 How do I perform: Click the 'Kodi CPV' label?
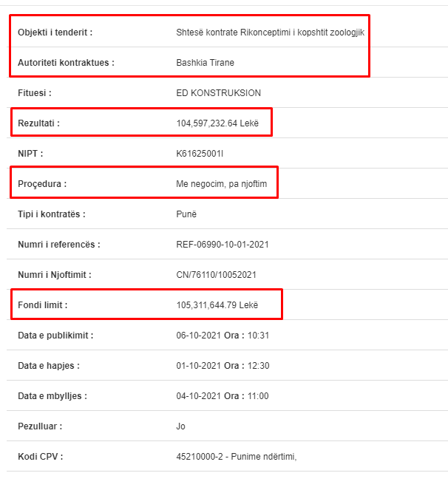(x=41, y=457)
